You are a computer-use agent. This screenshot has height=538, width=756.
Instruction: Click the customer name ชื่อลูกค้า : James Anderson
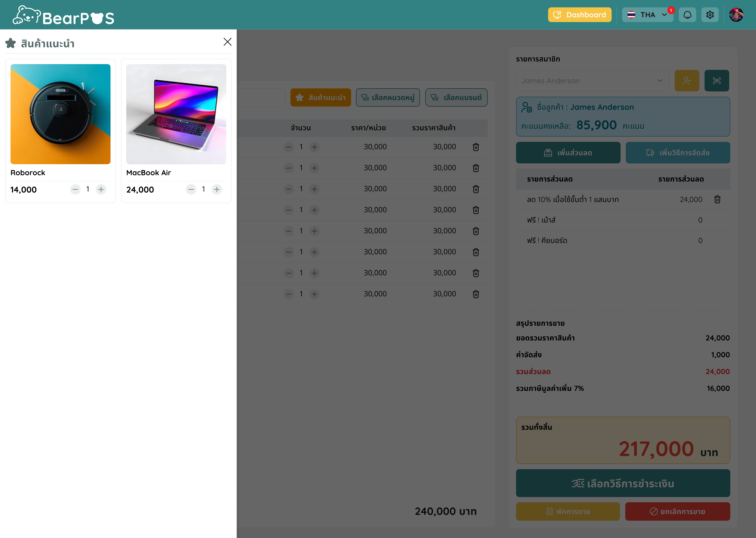coord(585,107)
